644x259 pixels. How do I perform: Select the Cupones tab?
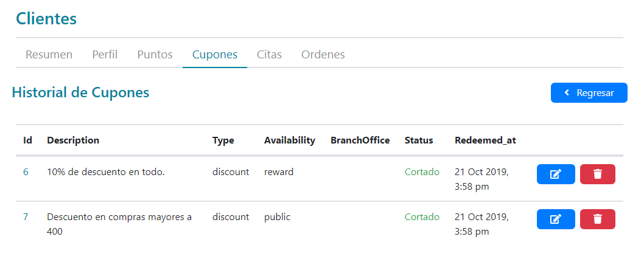[214, 55]
